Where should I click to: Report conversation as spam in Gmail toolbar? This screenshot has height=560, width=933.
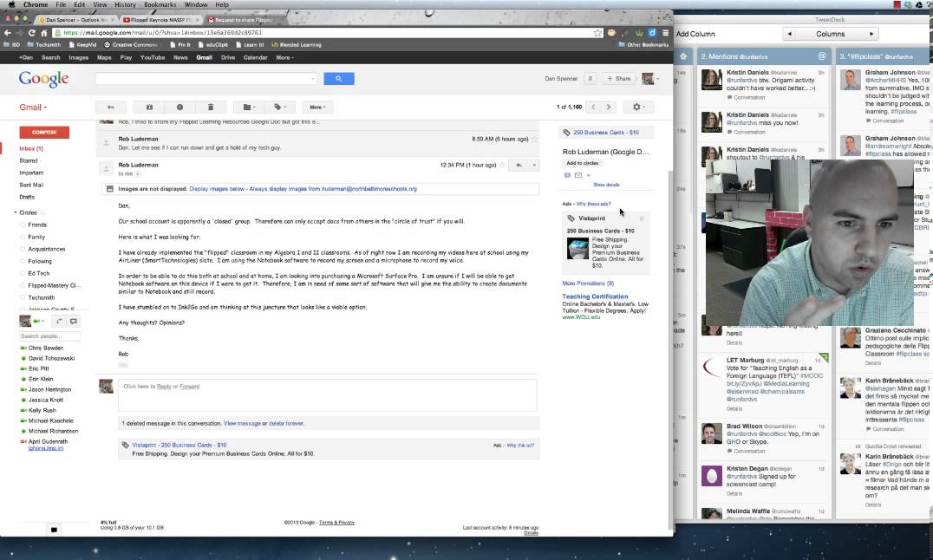pos(179,107)
